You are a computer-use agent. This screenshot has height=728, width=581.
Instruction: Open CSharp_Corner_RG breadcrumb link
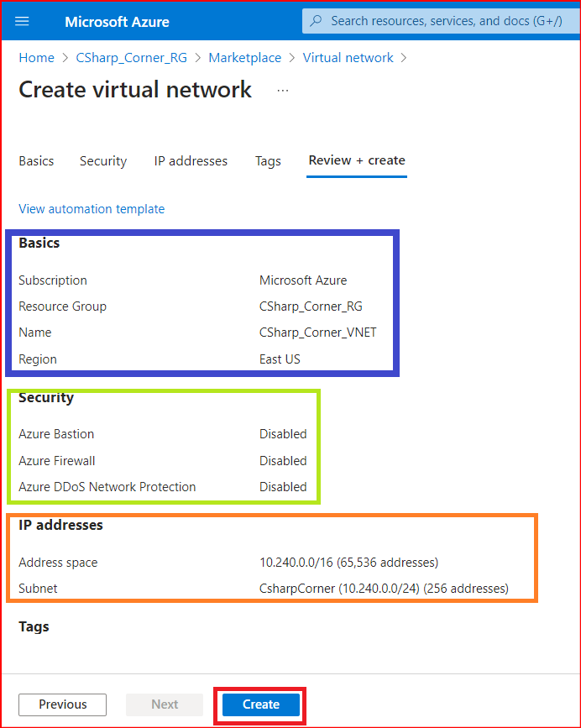131,58
